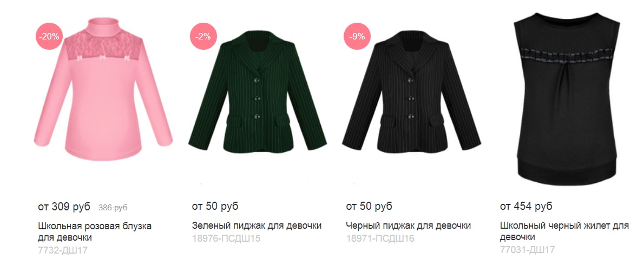This screenshot has width=644, height=272.
Task: Click the -2% discount badge
Action: click(x=203, y=37)
